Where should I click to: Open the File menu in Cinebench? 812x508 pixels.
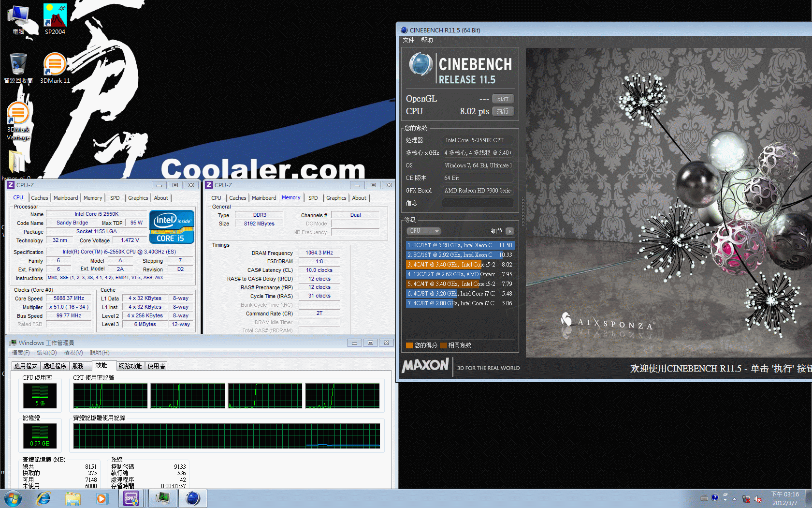coord(408,40)
